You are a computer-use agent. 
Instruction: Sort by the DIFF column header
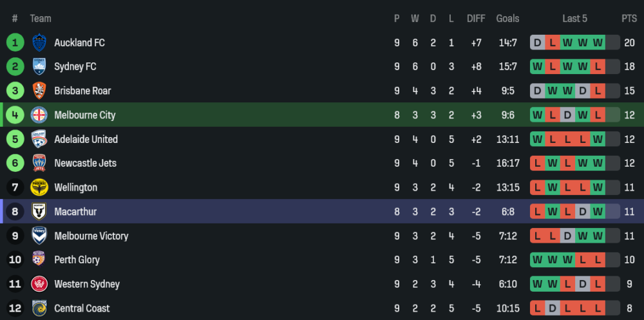tap(476, 19)
